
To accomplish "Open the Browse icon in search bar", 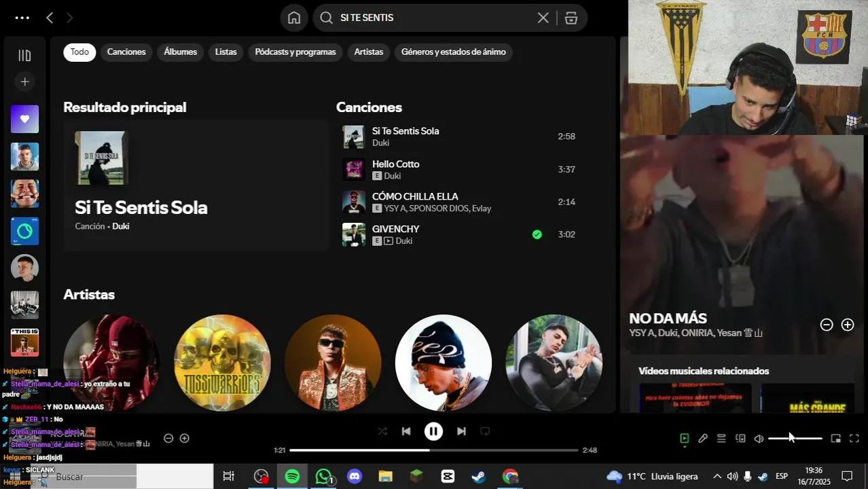I will point(571,18).
